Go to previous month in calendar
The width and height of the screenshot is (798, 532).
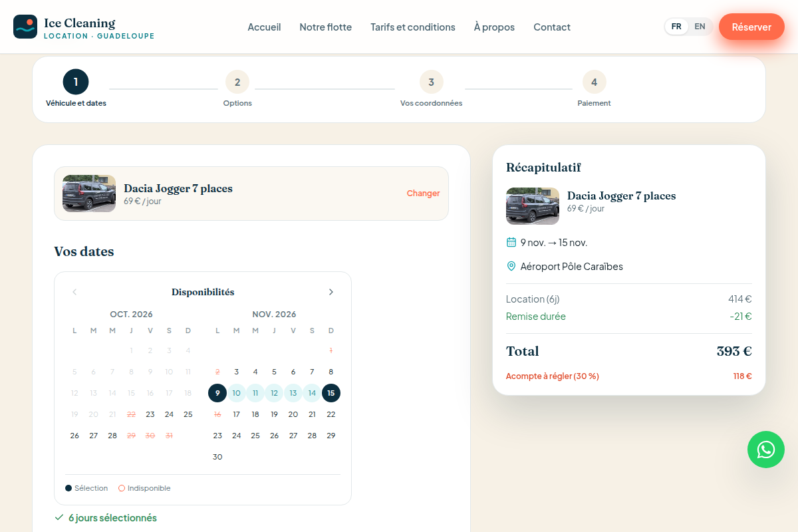(74, 292)
